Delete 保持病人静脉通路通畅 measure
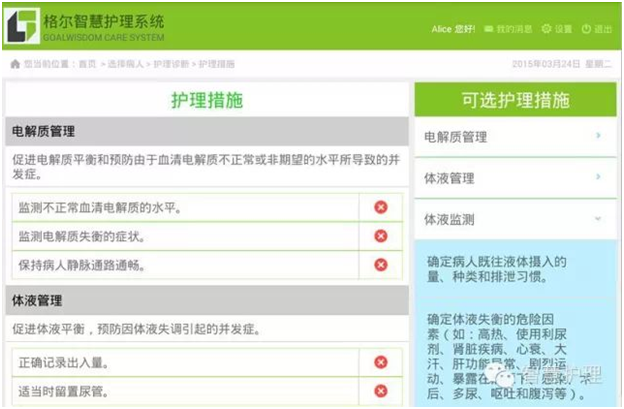The height and width of the screenshot is (409, 624). click(x=381, y=265)
